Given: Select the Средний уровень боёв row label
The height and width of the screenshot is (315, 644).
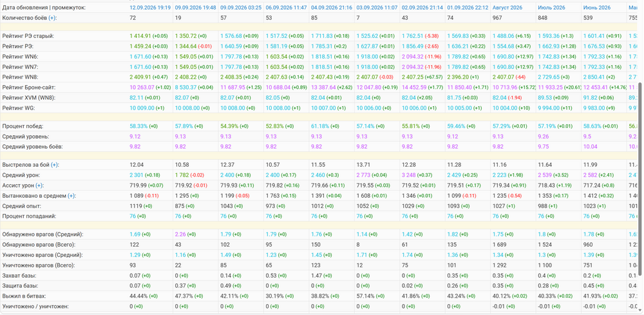Looking at the screenshot, I should [x=33, y=147].
